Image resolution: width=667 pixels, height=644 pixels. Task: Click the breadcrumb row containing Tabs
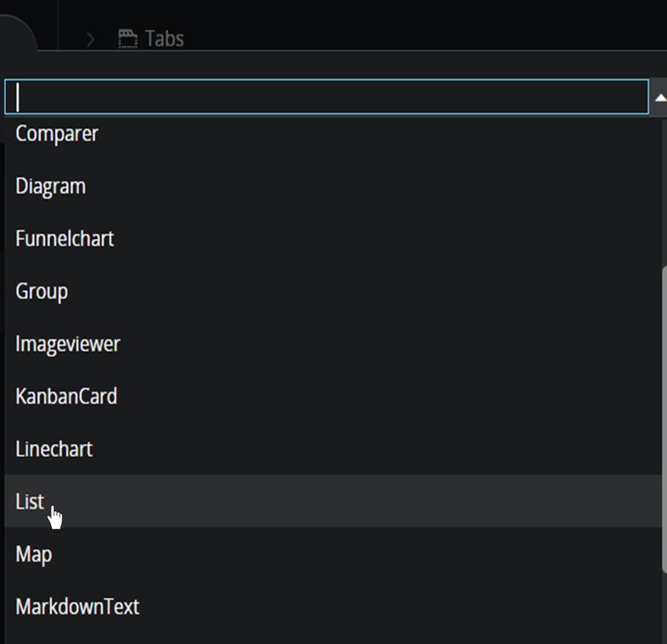tap(294, 38)
